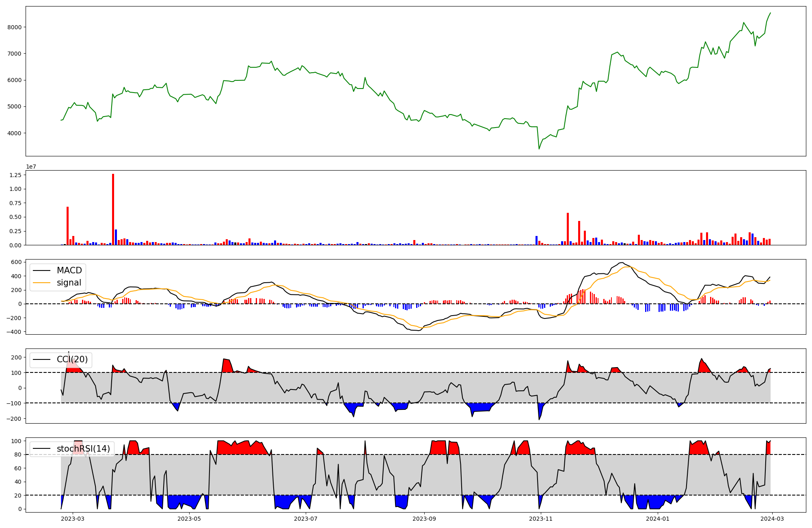Screen dimensions: 812x528
Task: Click the 2023-07 x-axis date label
Action: point(305,519)
